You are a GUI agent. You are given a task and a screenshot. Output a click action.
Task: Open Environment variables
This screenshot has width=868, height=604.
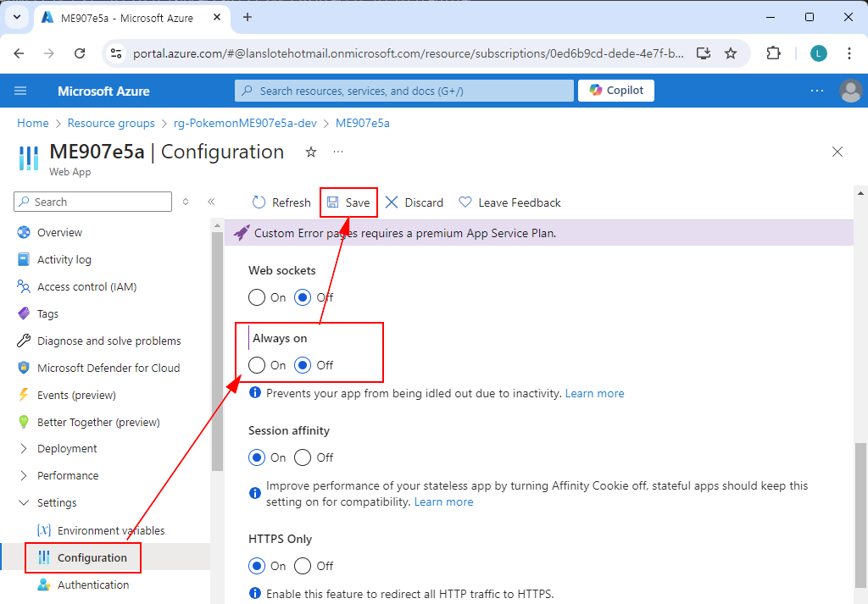111,530
